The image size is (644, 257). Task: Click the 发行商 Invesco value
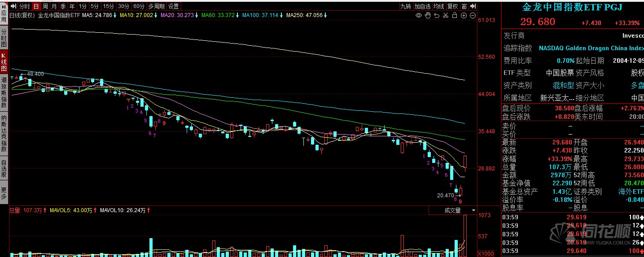[633, 35]
